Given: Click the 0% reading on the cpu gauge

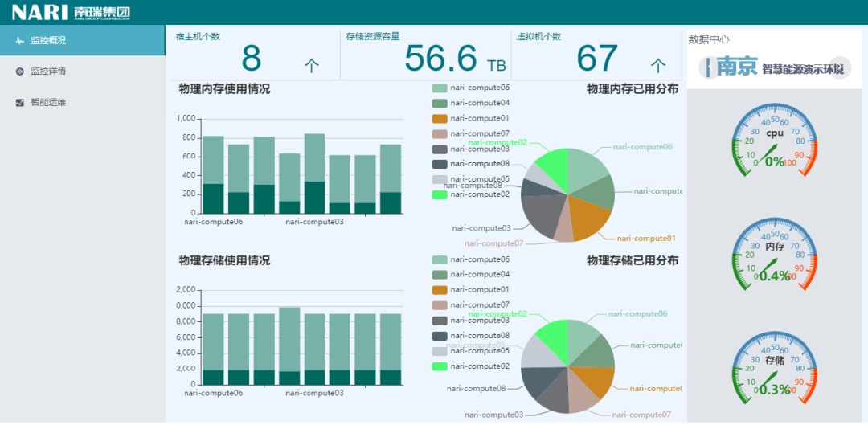Looking at the screenshot, I should click(775, 162).
